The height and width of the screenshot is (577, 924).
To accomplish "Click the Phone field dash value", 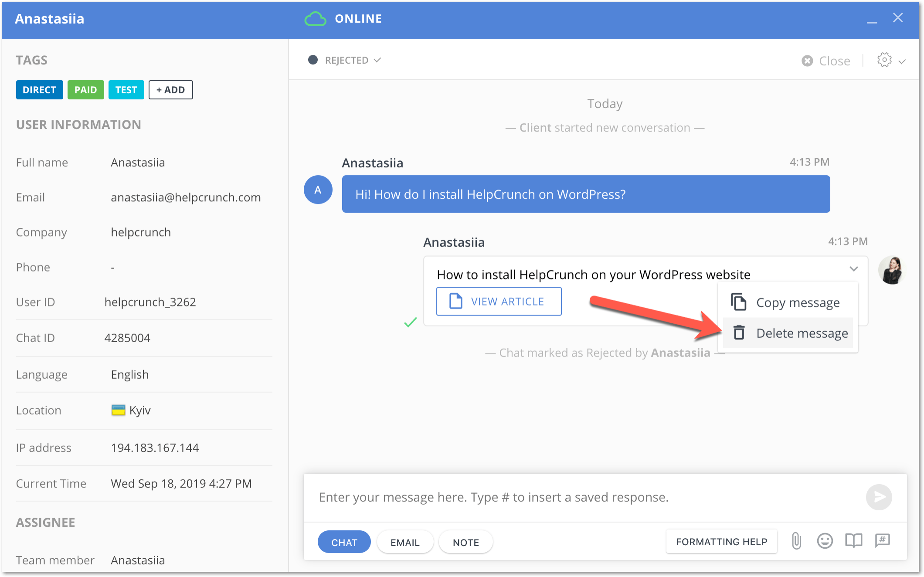I will click(112, 267).
